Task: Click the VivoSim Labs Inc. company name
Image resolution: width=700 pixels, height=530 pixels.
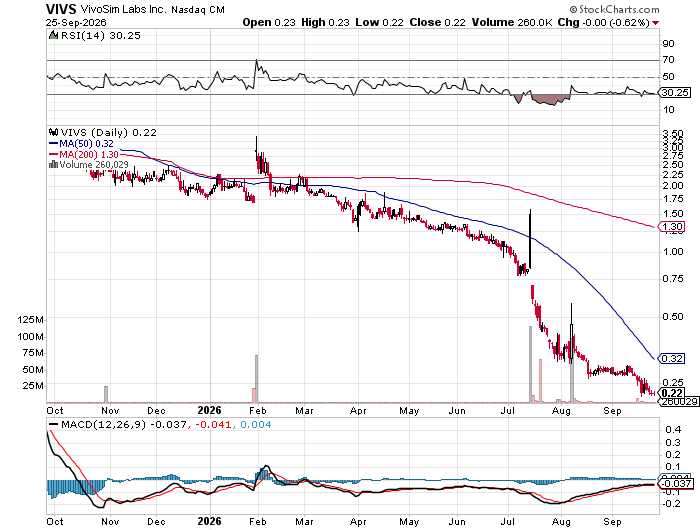Action: coord(124,9)
